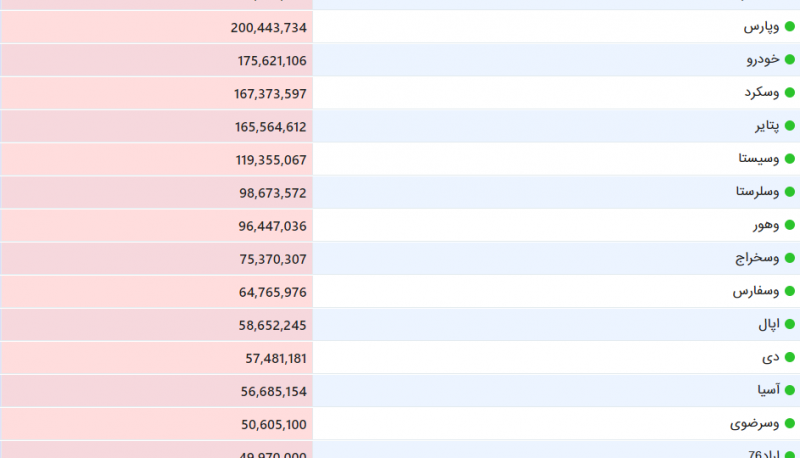This screenshot has width=800, height=458.
Task: Click the value 175,621,106
Action: tap(272, 61)
